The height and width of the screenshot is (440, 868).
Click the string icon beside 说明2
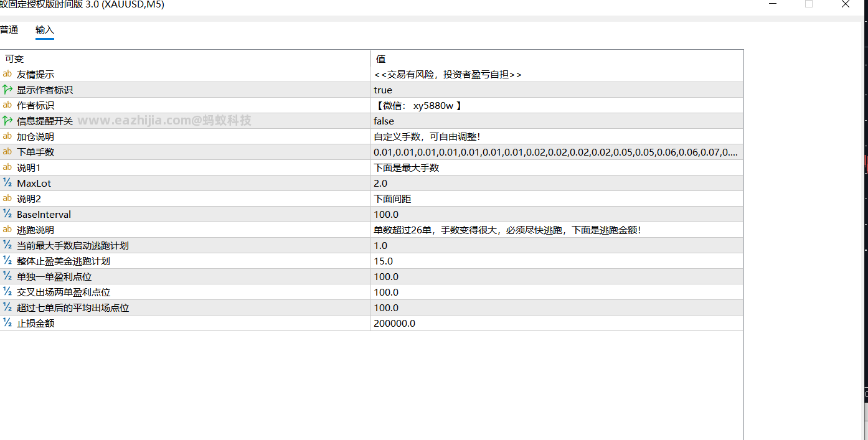point(7,199)
